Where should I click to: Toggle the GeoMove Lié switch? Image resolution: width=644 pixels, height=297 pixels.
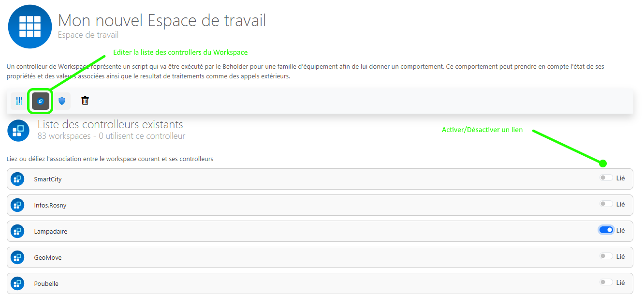click(x=606, y=256)
